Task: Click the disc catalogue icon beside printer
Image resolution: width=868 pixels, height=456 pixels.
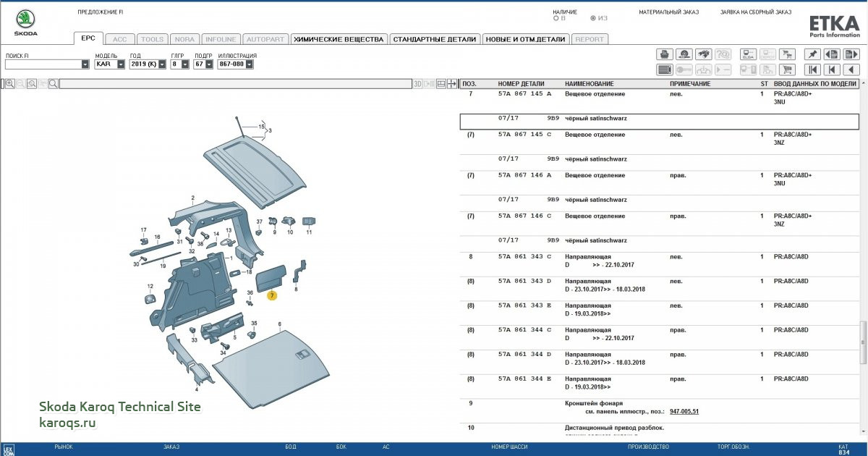Action: [684, 54]
